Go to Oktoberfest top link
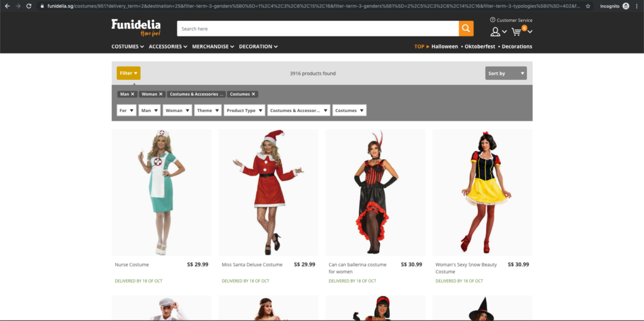The width and height of the screenshot is (644, 321). click(x=480, y=47)
